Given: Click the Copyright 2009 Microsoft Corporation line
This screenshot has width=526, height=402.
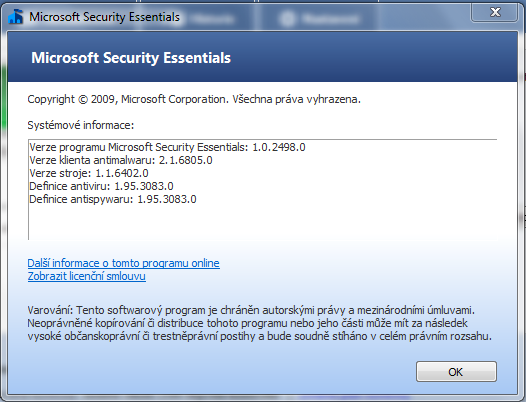Looking at the screenshot, I should tap(194, 99).
